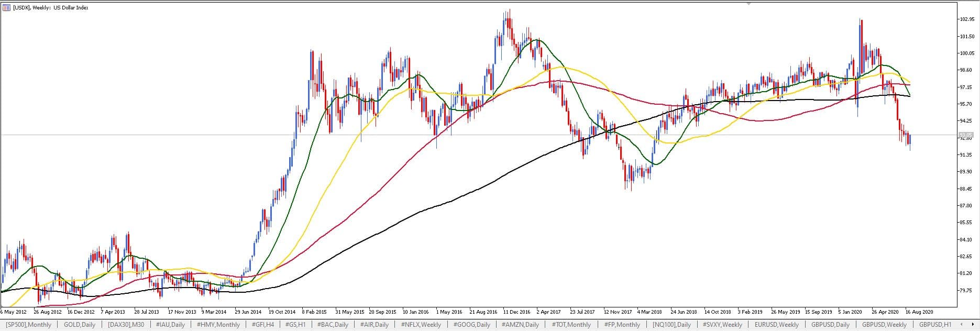The height and width of the screenshot is (331, 980).
Task: Switch to the GBPUSD,H1 tab
Action: click(935, 325)
